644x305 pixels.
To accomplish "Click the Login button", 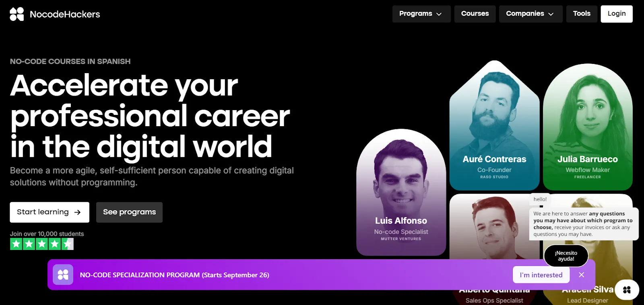I will pos(617,14).
